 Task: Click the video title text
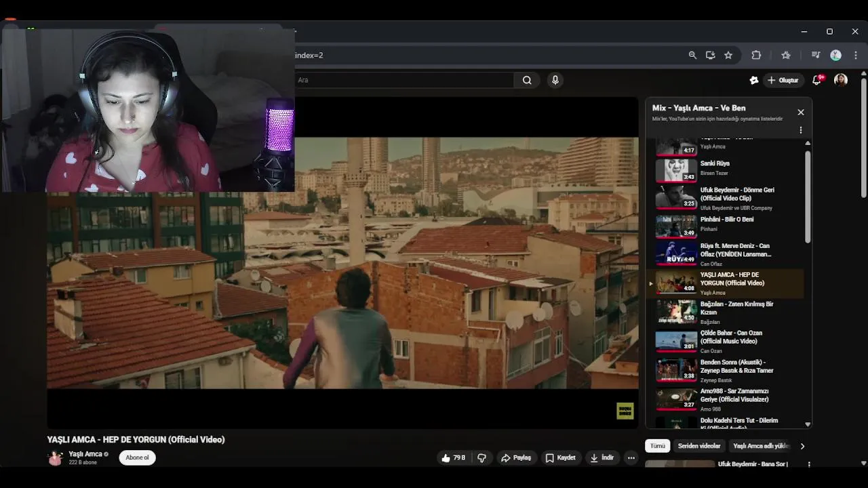(x=136, y=439)
